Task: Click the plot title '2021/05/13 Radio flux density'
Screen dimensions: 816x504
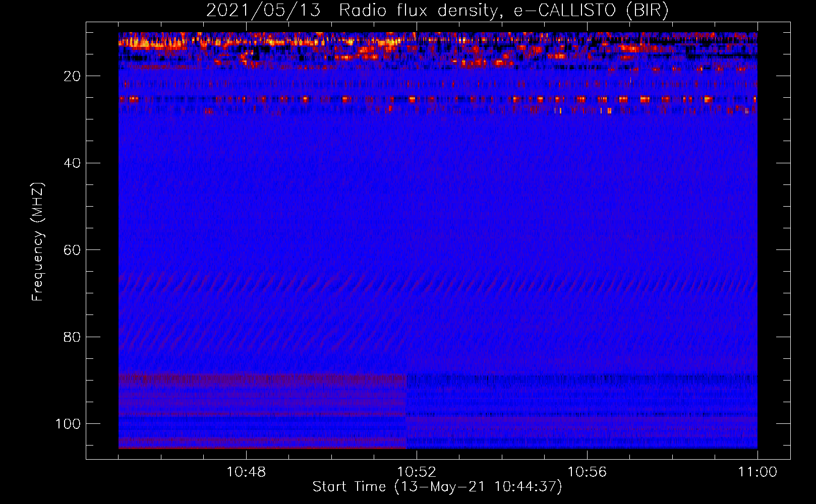Action: [x=437, y=11]
